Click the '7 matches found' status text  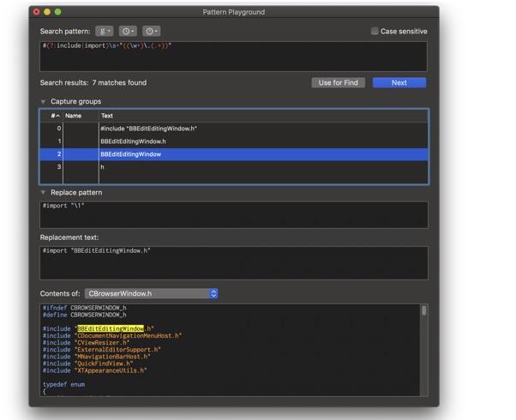point(119,82)
